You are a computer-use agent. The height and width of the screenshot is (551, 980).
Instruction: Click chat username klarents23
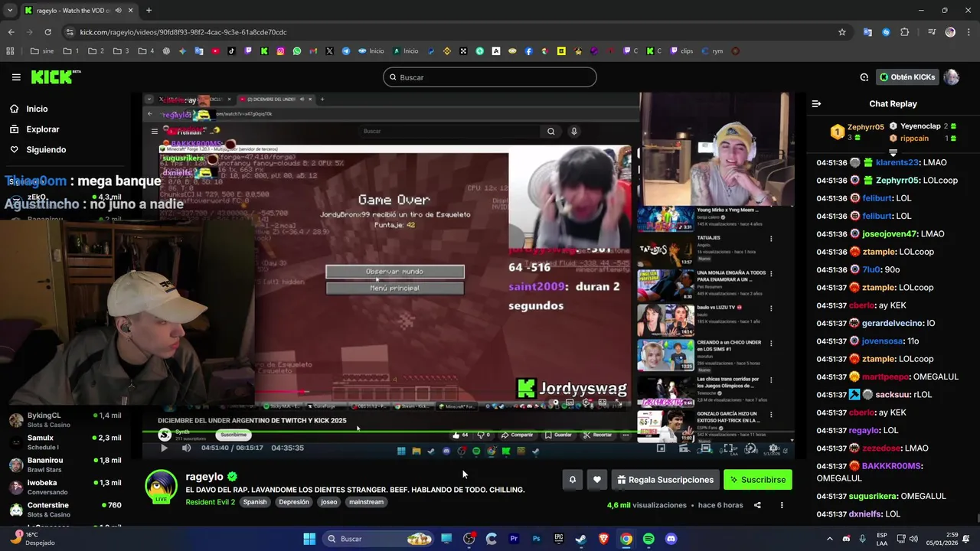click(897, 162)
